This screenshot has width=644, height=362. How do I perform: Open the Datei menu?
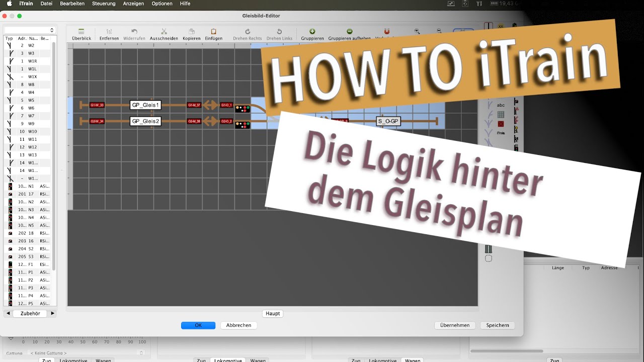[x=46, y=4]
